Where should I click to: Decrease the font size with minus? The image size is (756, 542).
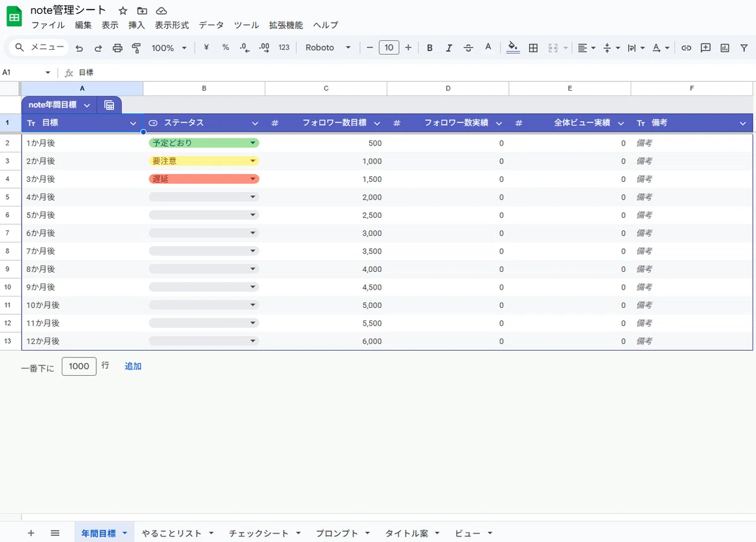pos(370,48)
